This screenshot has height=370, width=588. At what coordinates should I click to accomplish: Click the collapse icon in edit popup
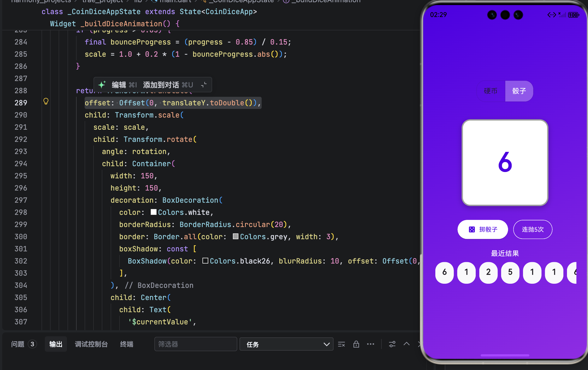pyautogui.click(x=204, y=85)
